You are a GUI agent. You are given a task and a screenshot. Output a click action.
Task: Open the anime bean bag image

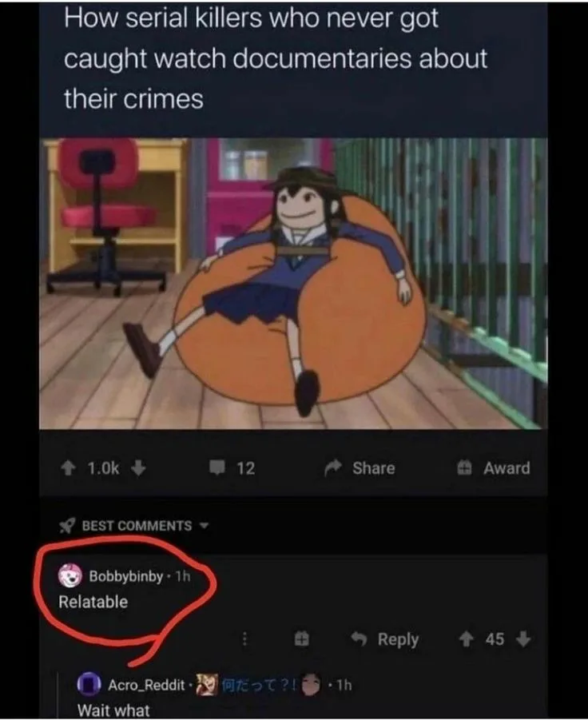click(293, 284)
